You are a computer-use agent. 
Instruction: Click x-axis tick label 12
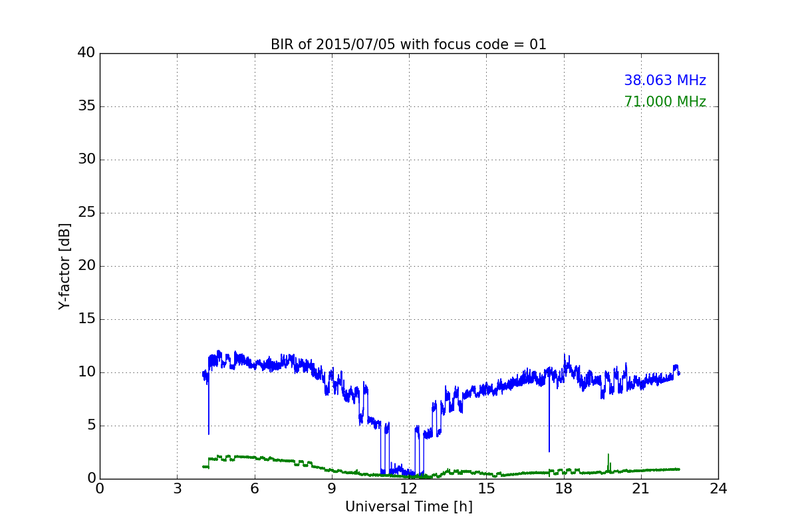pyautogui.click(x=409, y=489)
